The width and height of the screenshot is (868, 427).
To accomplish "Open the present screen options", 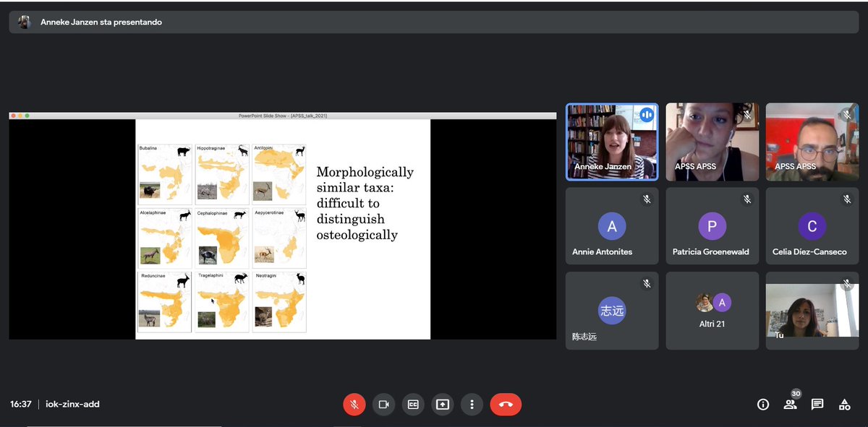I will tap(443, 405).
